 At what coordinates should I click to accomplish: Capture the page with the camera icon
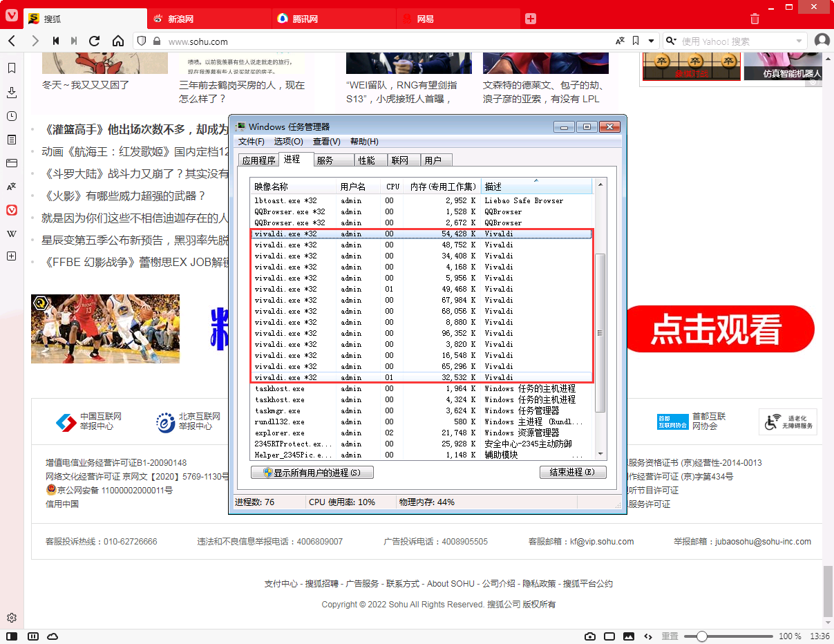(590, 636)
